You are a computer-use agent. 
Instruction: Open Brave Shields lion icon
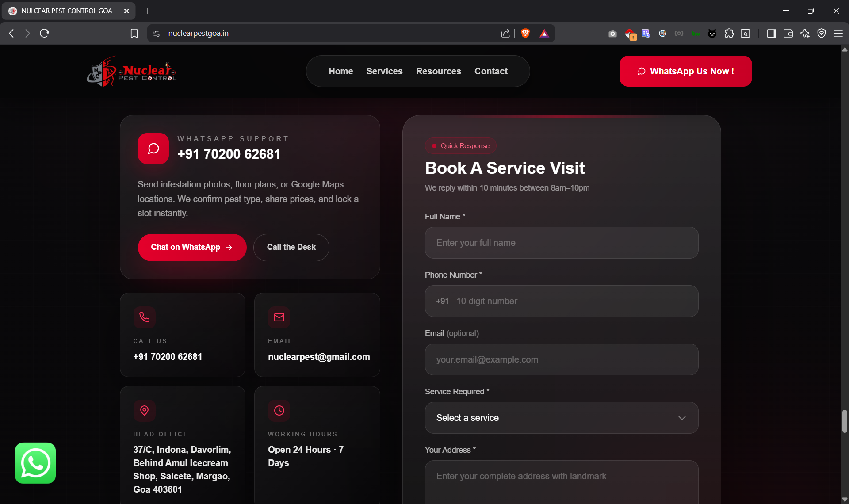[525, 33]
